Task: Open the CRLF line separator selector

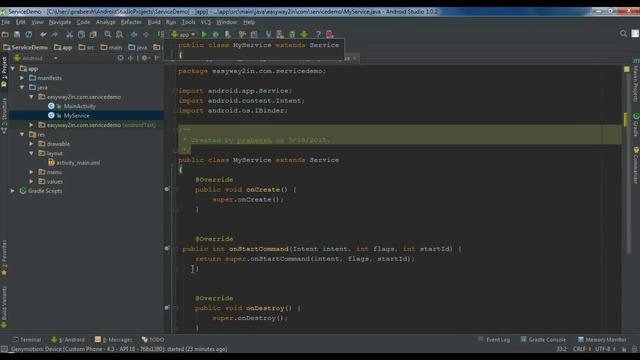Action: click(582, 349)
